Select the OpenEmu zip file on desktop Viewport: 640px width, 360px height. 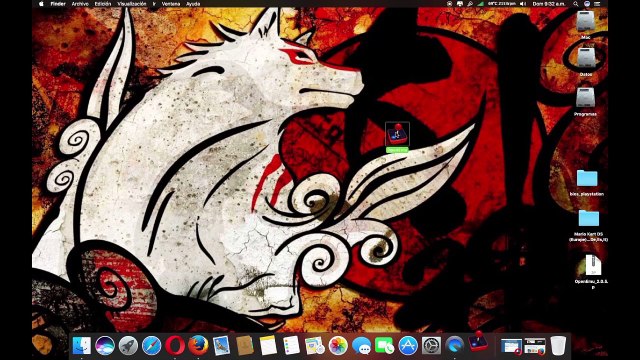pyautogui.click(x=593, y=265)
